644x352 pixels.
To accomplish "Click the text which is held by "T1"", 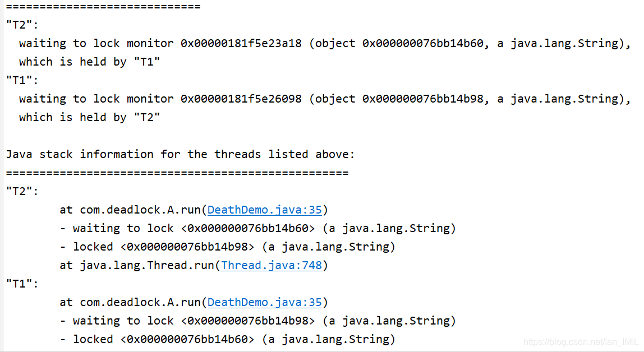I will tap(90, 62).
